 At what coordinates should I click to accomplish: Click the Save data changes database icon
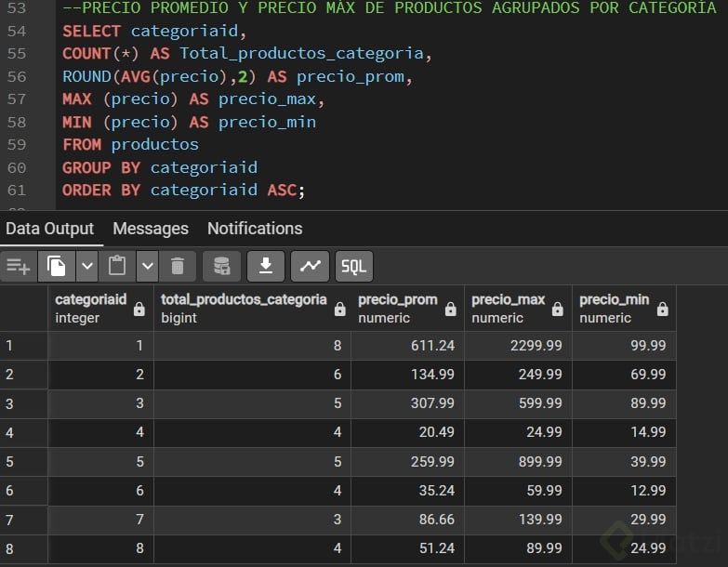point(221,267)
